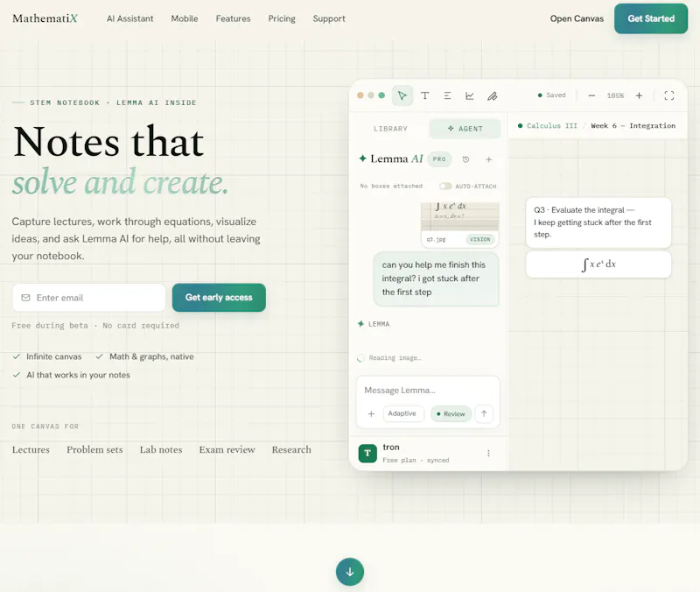This screenshot has height=592, width=700.
Task: Click 'No boxes attached' text
Action: [x=391, y=186]
